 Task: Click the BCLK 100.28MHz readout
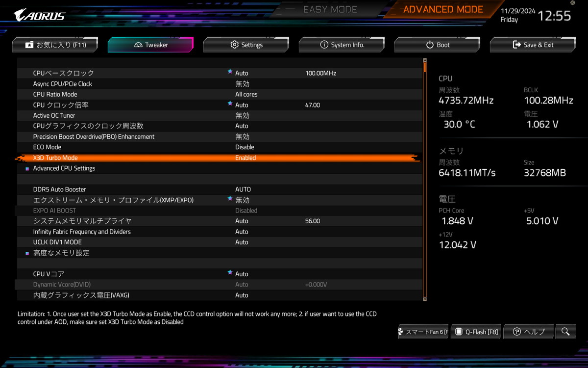tap(548, 100)
